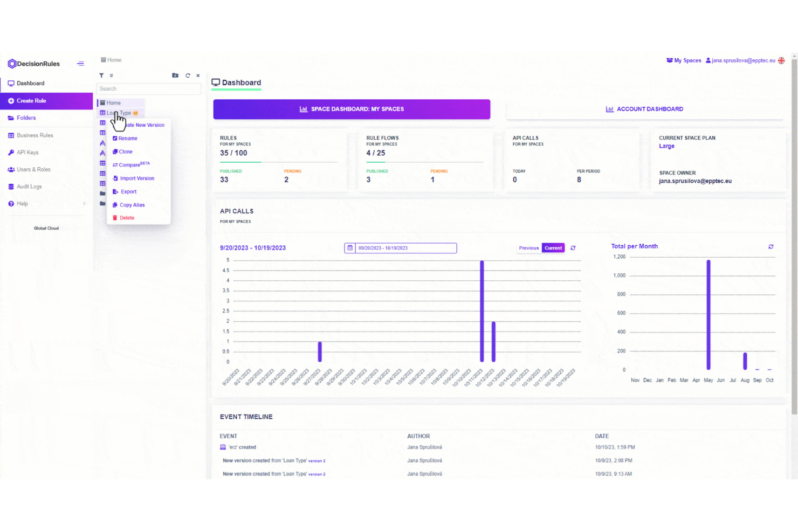
Task: Change language via the UK flag icon
Action: point(781,60)
